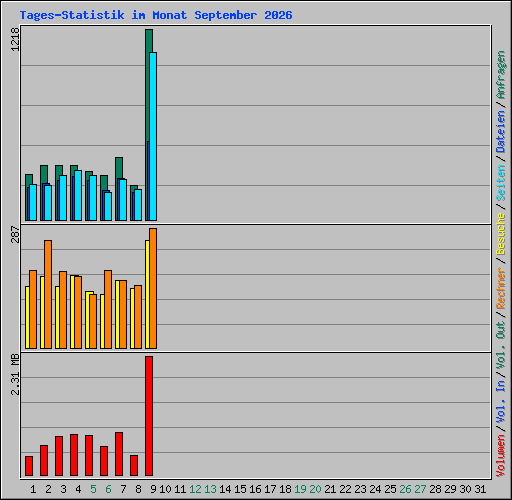This screenshot has width=512, height=500.
Task: Click day label "18" on the x-axis
Action: coord(285,489)
